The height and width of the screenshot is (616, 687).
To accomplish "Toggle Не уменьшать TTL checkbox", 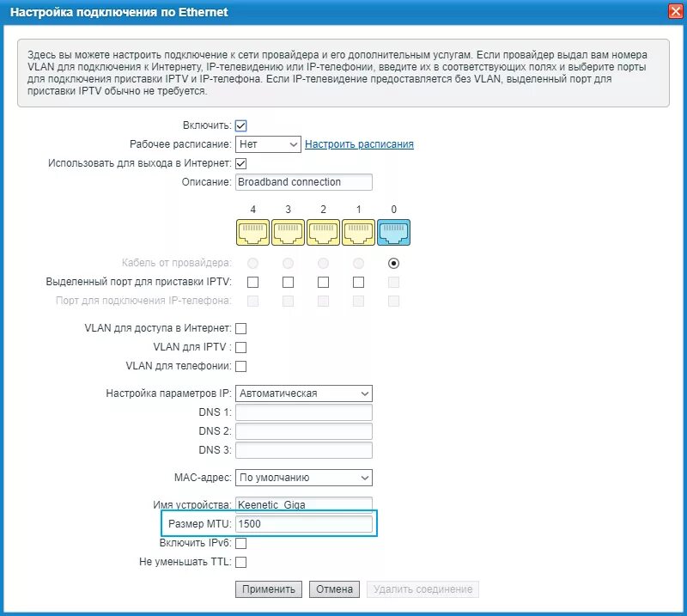I will pos(241,562).
